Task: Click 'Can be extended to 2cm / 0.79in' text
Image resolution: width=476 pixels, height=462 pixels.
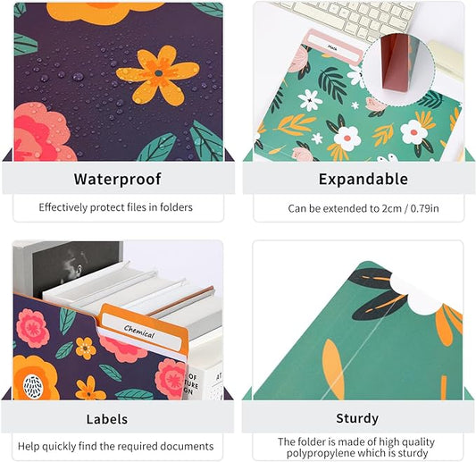Action: (363, 208)
